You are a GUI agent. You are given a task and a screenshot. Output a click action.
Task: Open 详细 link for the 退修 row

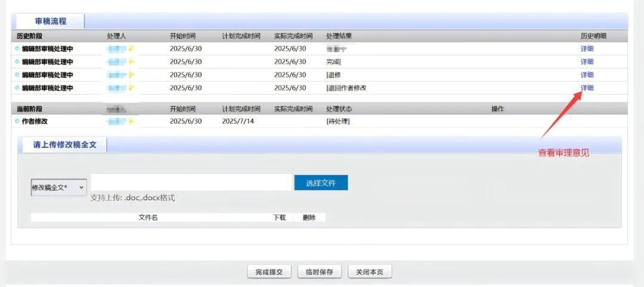587,75
